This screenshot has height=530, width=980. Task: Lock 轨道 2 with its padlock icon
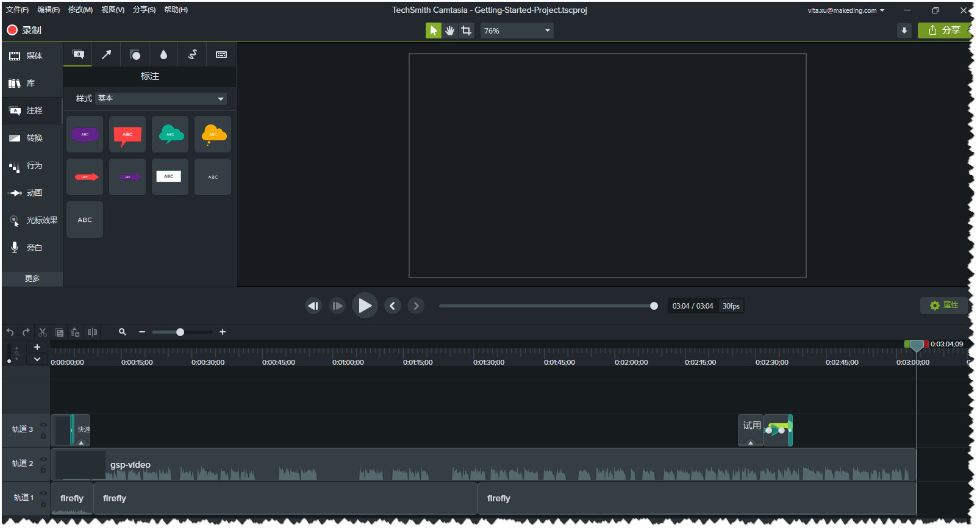click(x=43, y=470)
